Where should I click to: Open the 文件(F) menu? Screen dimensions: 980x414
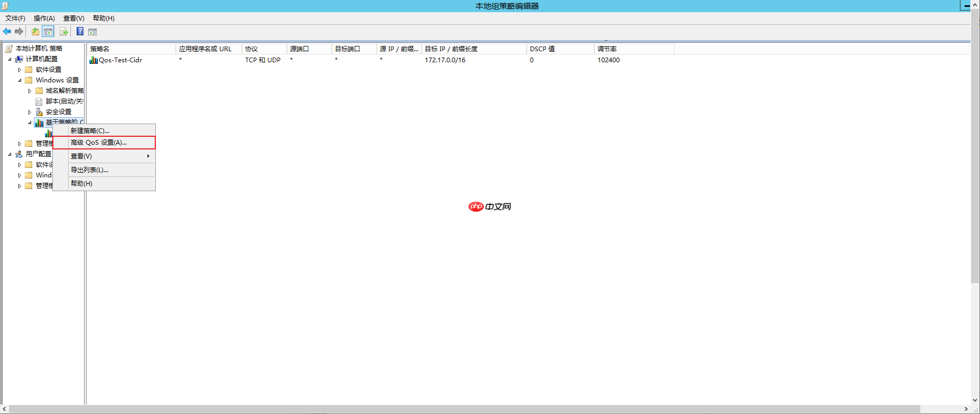click(x=15, y=18)
